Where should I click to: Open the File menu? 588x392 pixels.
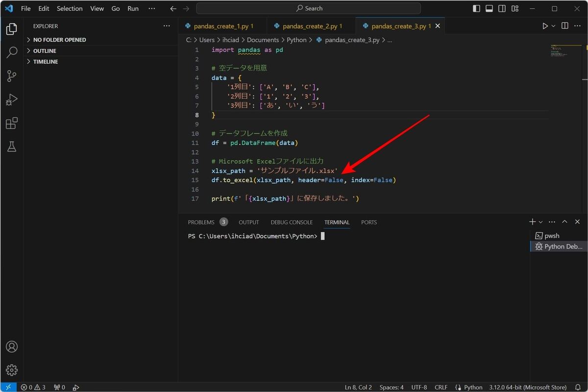coord(25,8)
